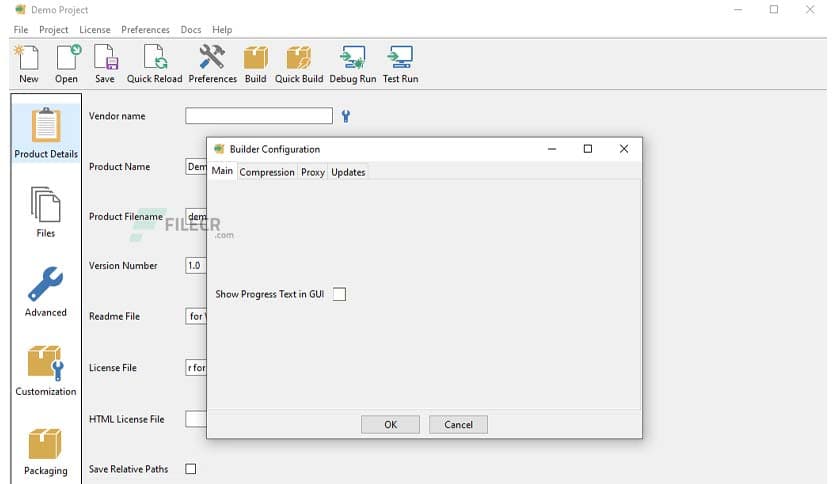Run Quick Build from toolbar
This screenshot has width=836, height=484.
(299, 64)
